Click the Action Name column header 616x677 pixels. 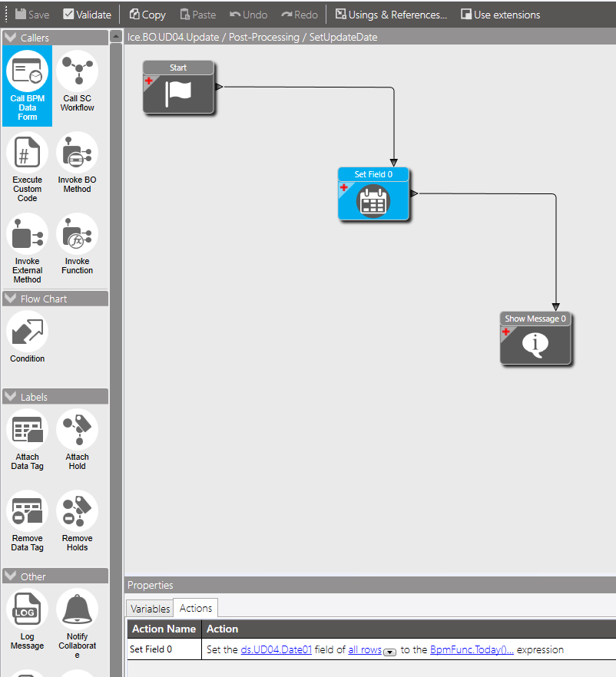click(x=164, y=629)
